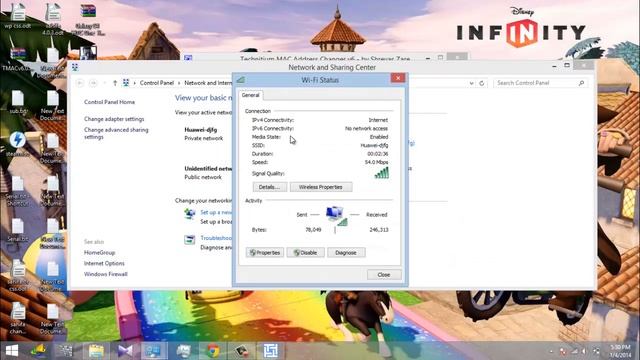Minimize the Network and Sharing Center window

click(554, 65)
